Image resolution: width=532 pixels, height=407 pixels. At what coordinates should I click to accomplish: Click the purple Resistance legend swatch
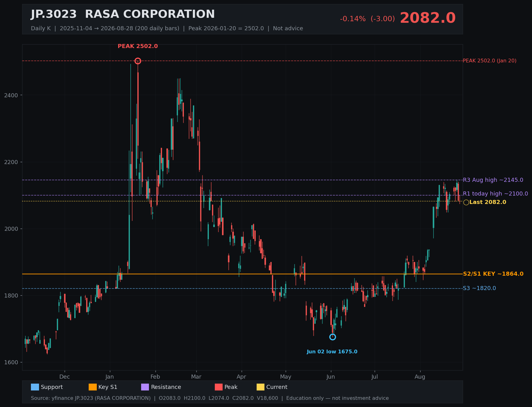[145, 387]
